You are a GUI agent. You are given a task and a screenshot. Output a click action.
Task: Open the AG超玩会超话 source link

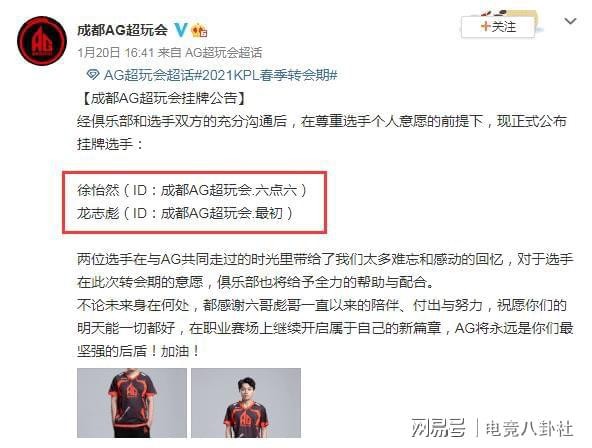223,52
